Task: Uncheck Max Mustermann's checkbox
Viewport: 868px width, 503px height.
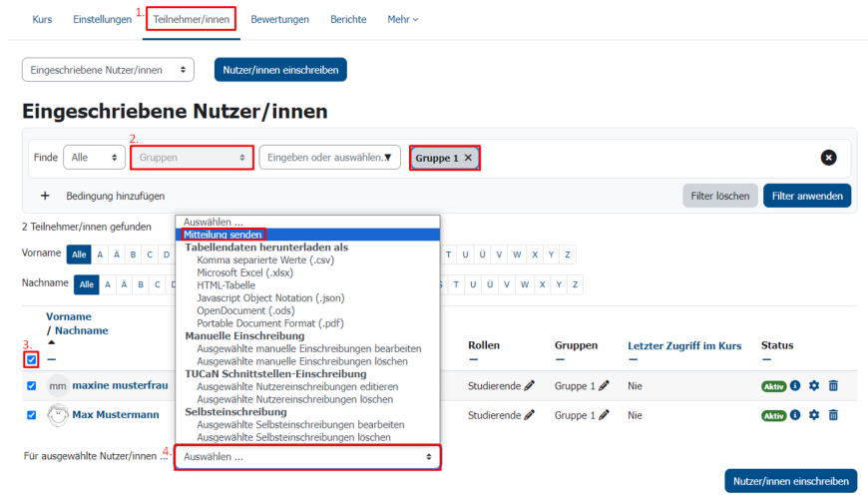Action: pos(32,415)
